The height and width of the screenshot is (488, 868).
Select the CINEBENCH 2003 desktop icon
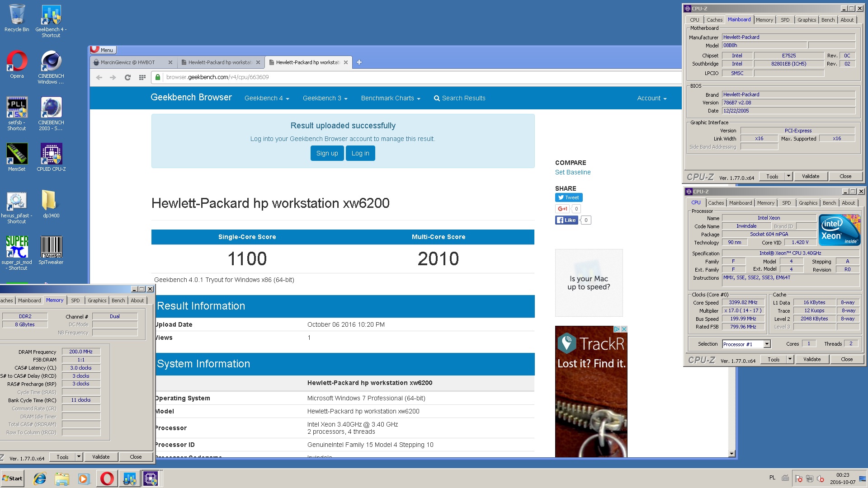pyautogui.click(x=51, y=113)
